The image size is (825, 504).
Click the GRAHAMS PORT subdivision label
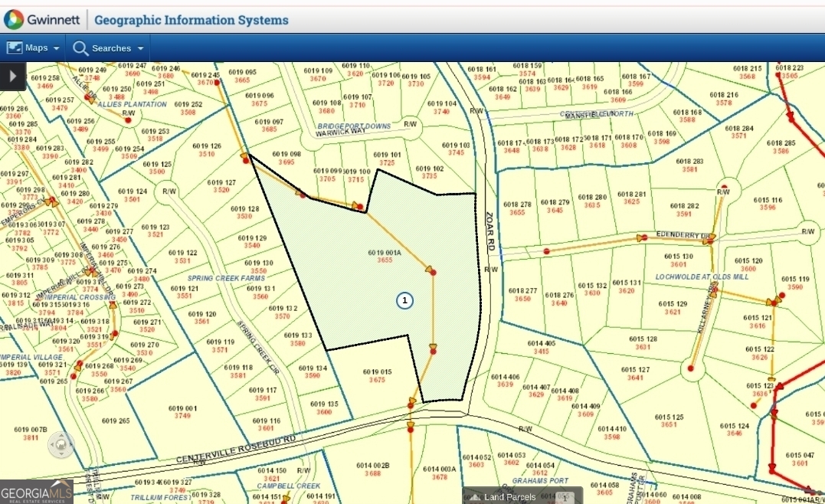click(540, 480)
